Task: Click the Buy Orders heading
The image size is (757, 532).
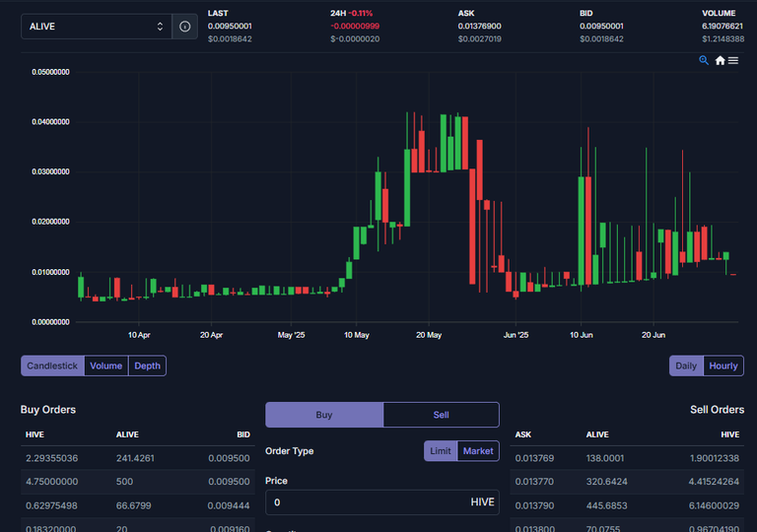Action: tap(48, 410)
